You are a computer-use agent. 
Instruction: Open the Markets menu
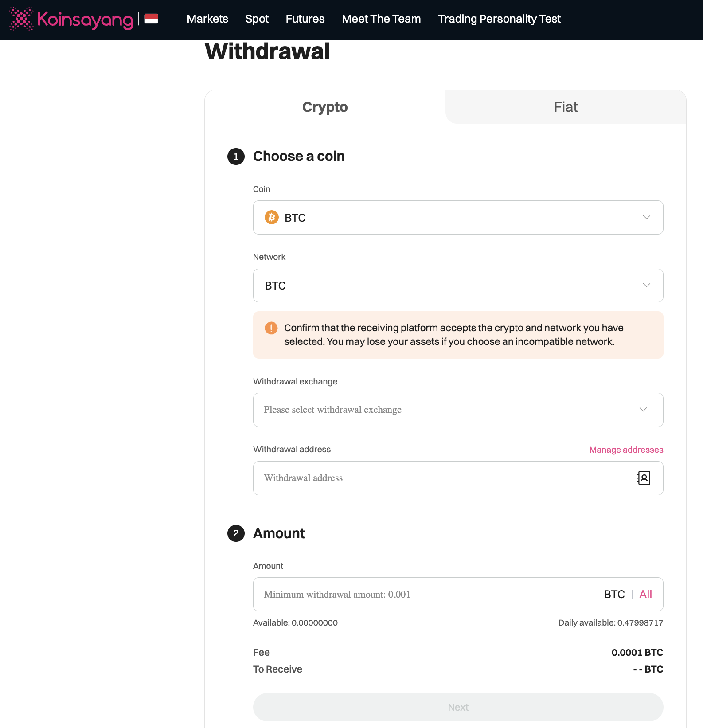(x=207, y=19)
